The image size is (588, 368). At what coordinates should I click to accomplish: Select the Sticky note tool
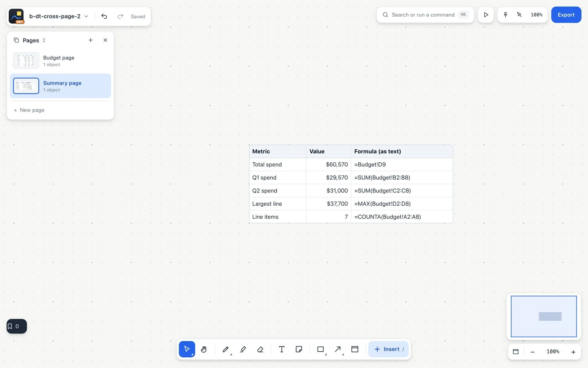tap(299, 349)
